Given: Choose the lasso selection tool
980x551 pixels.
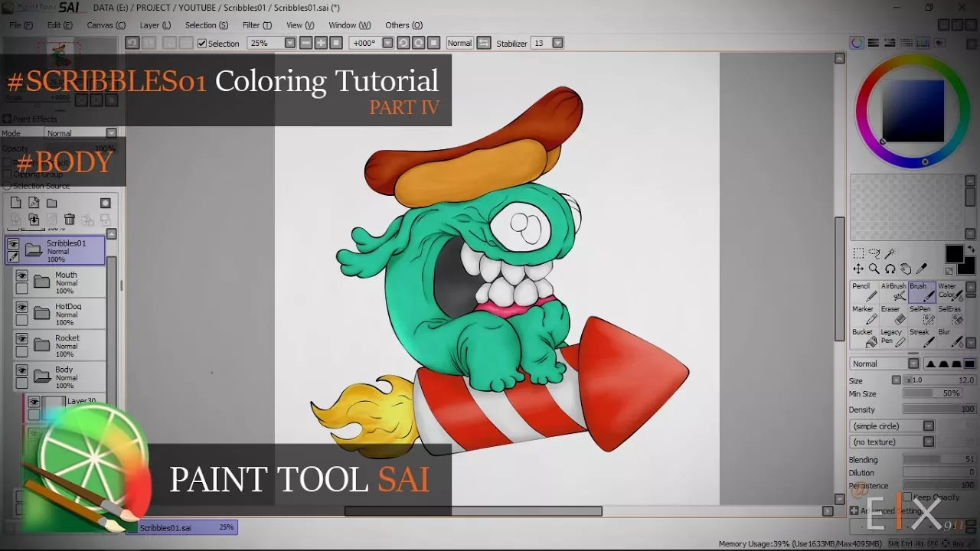Looking at the screenshot, I should pyautogui.click(x=874, y=253).
